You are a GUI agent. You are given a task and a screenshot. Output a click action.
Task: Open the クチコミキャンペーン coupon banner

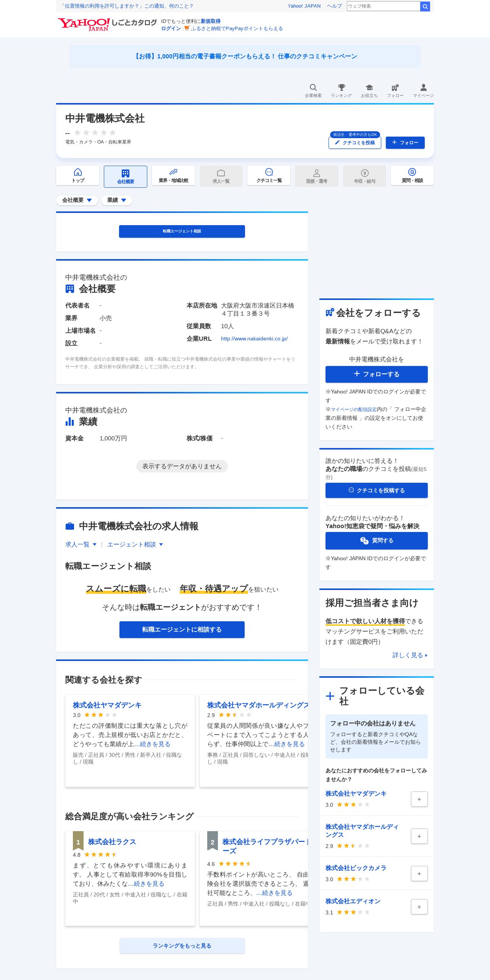245,56
